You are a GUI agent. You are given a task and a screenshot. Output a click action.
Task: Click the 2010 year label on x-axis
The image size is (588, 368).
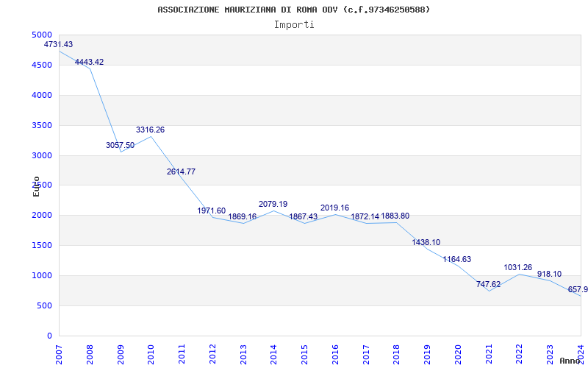coord(151,355)
